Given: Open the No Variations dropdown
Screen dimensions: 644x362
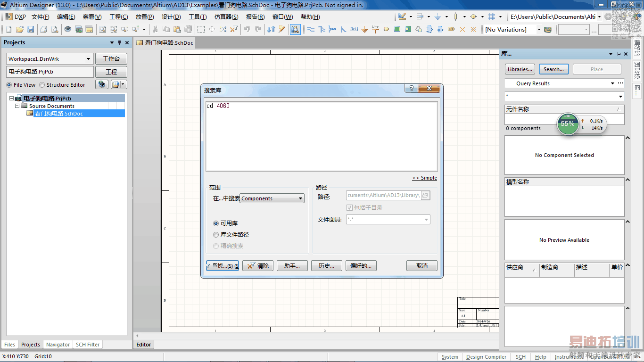Looking at the screenshot, I should (539, 29).
